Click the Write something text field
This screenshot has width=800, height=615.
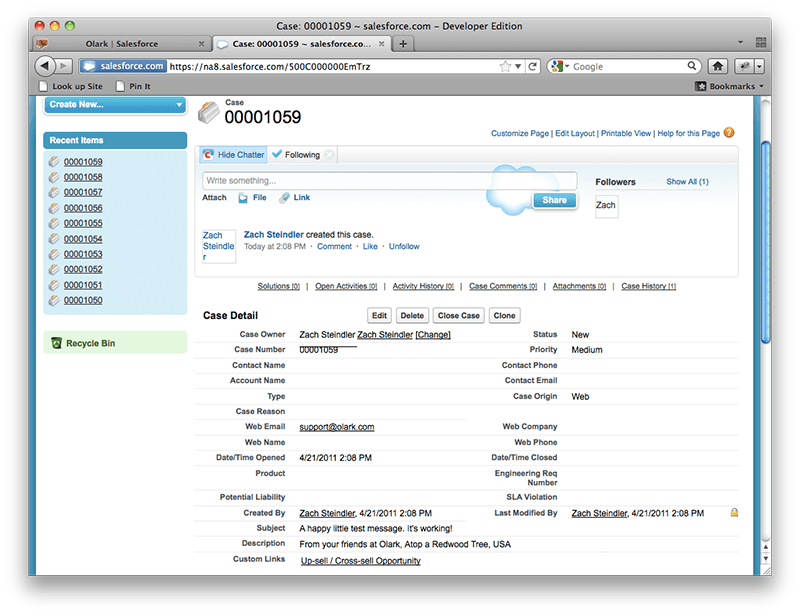pyautogui.click(x=389, y=181)
